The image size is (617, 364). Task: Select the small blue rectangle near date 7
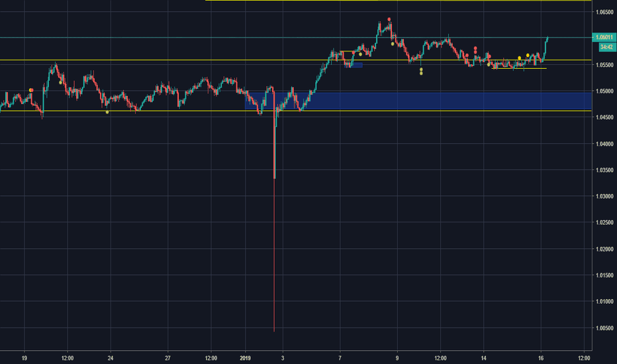(x=354, y=66)
